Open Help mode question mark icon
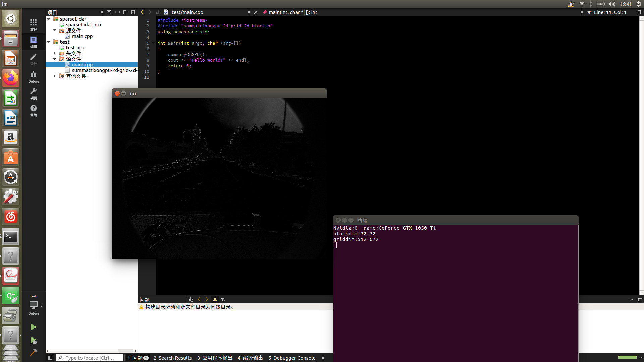Viewport: 644px width, 362px height. tap(33, 110)
